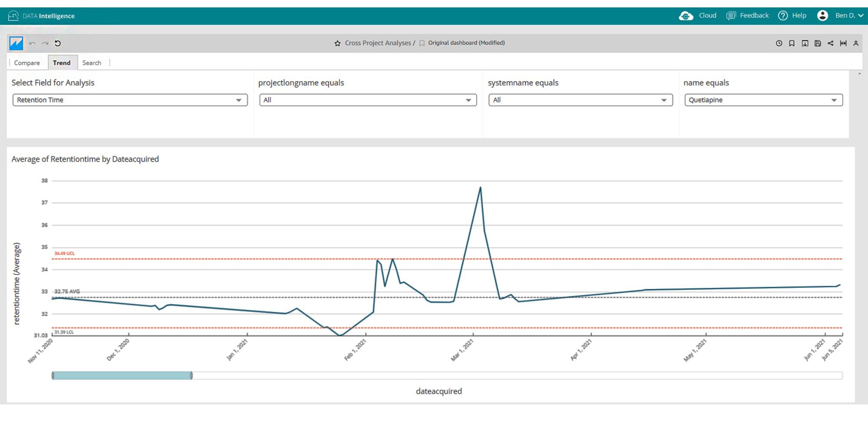Click Original dashboard (Modified) title
This screenshot has width=868, height=447.
[x=467, y=43]
